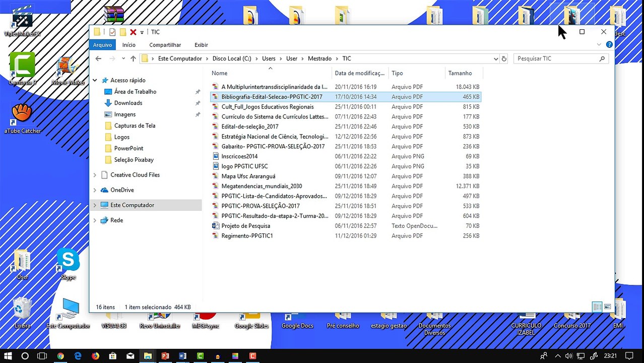Open the blue Help question mark
Screen dimensions: 644x363
tap(609, 45)
